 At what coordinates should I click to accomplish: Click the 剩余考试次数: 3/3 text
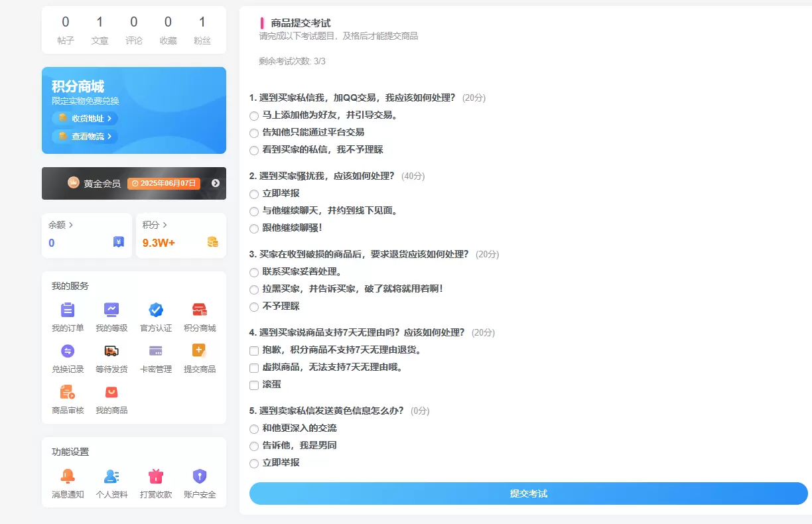[292, 61]
